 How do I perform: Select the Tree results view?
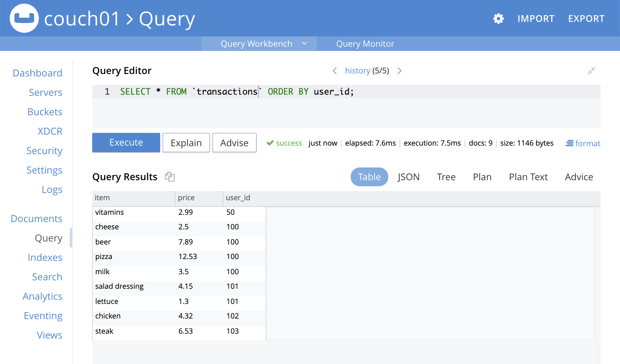coord(446,177)
